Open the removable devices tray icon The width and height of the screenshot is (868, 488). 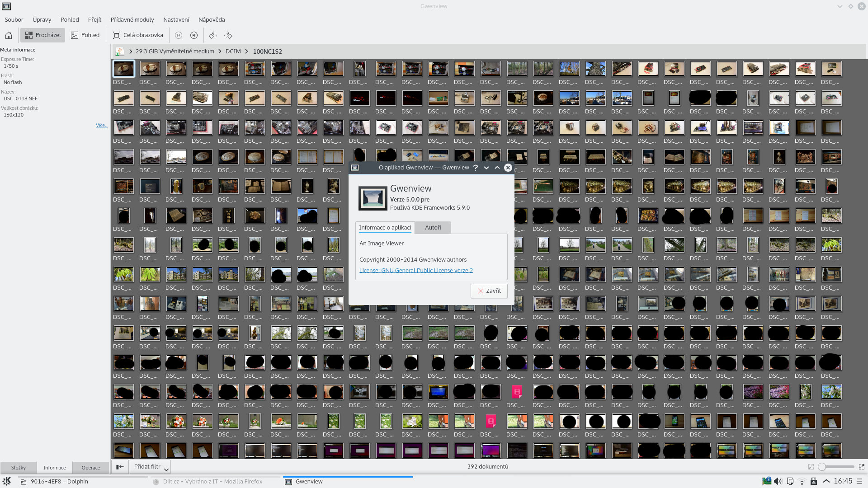point(814,481)
